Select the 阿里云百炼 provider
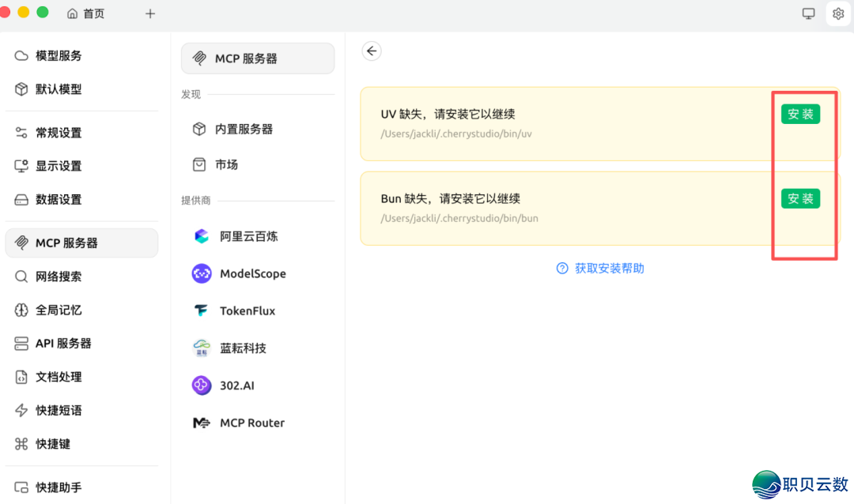854x504 pixels. tap(248, 236)
